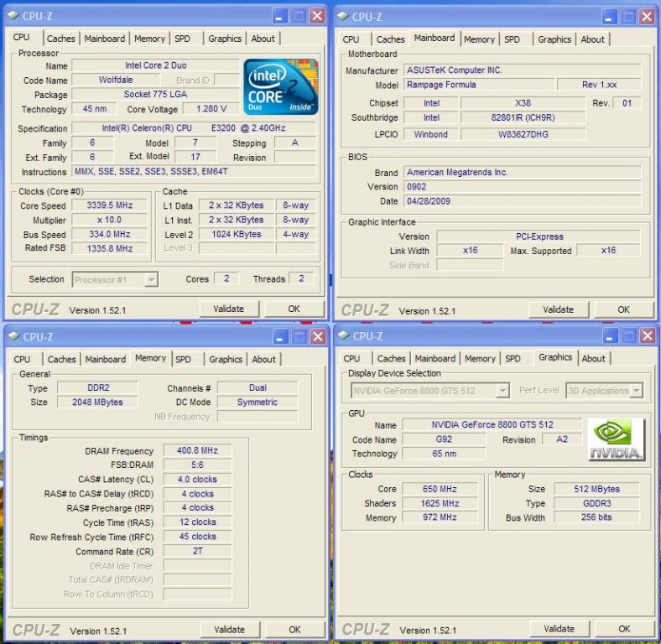
Task: Select SPD tab in the Memory window
Action: tap(183, 359)
